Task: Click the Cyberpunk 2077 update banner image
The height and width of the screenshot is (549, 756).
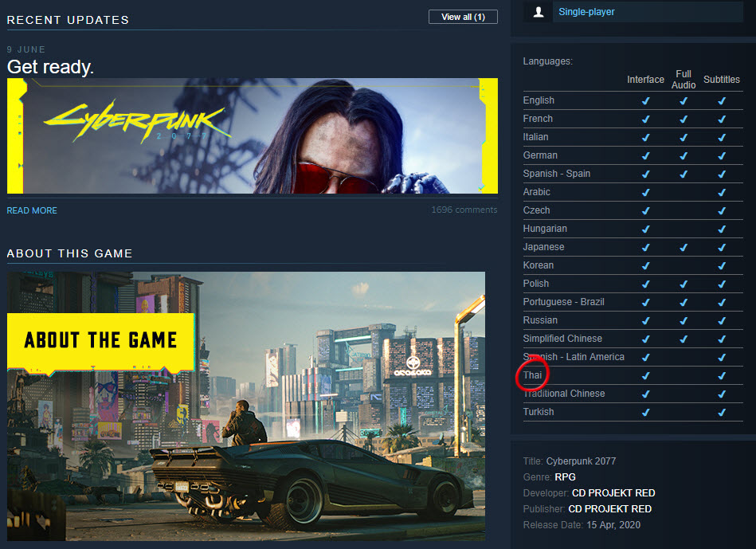Action: tap(253, 136)
